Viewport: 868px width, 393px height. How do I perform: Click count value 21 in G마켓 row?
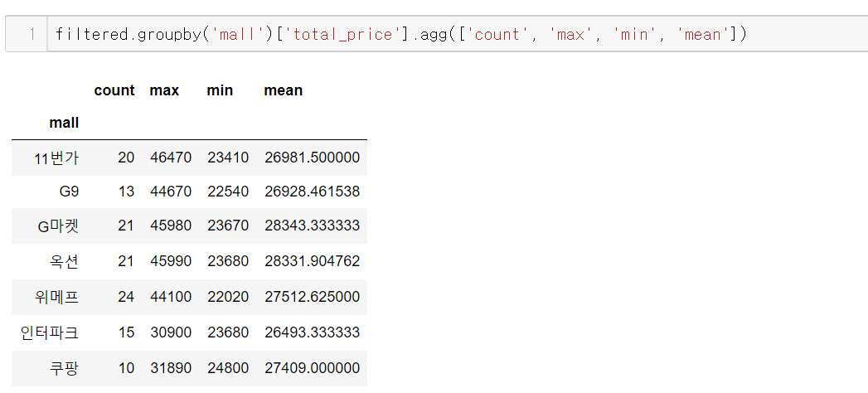[126, 226]
